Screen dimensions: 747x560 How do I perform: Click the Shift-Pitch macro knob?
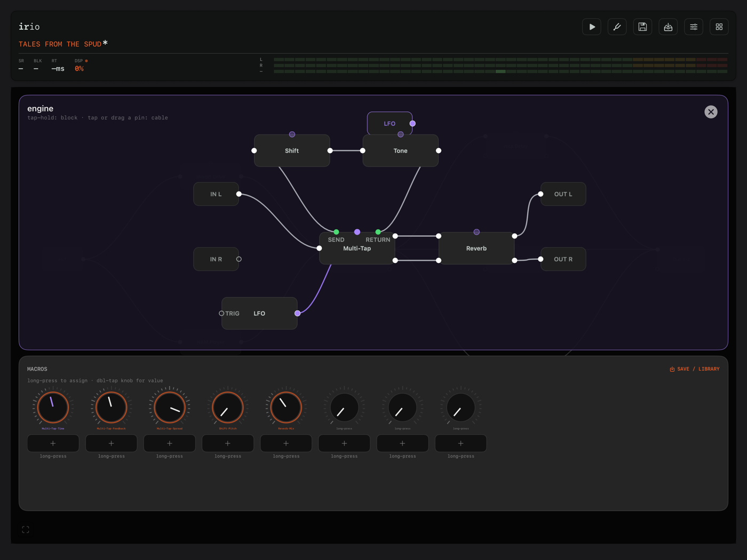pyautogui.click(x=228, y=407)
